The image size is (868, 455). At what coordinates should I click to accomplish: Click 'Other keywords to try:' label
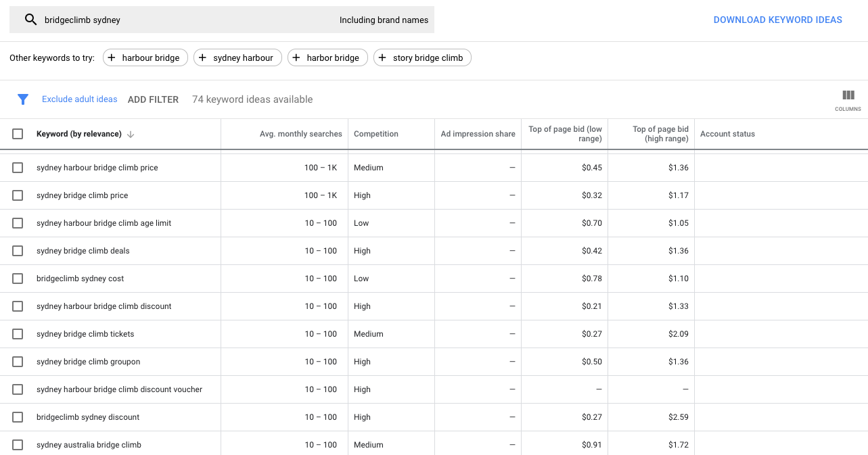pos(52,57)
